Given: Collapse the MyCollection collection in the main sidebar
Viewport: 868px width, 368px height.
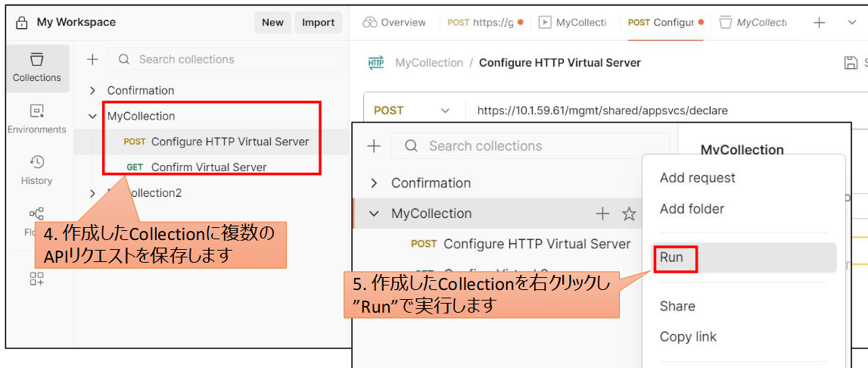Looking at the screenshot, I should pos(92,117).
